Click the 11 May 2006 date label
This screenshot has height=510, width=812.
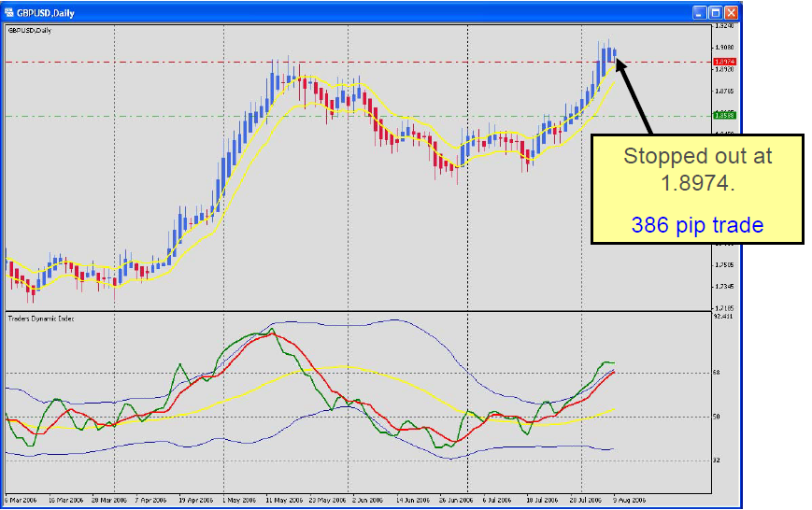click(x=284, y=500)
